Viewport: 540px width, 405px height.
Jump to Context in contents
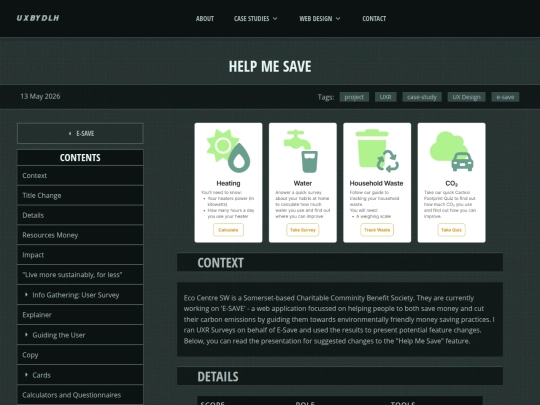click(x=80, y=176)
